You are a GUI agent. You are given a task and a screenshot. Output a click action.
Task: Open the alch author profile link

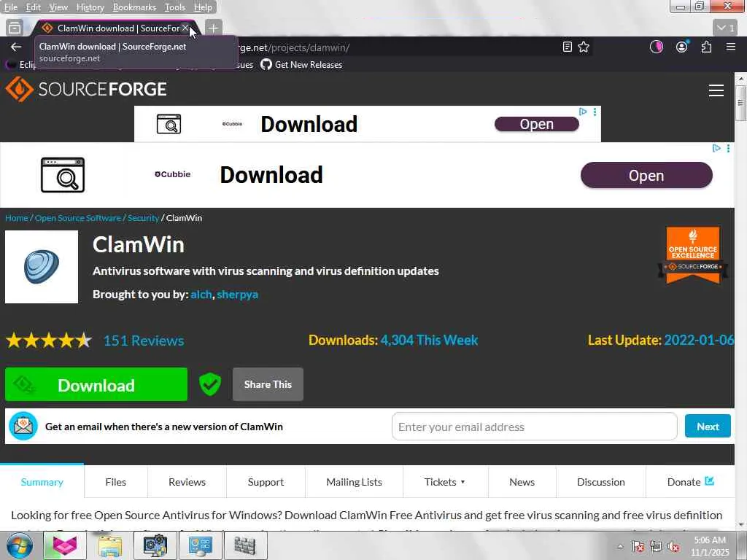[201, 295]
